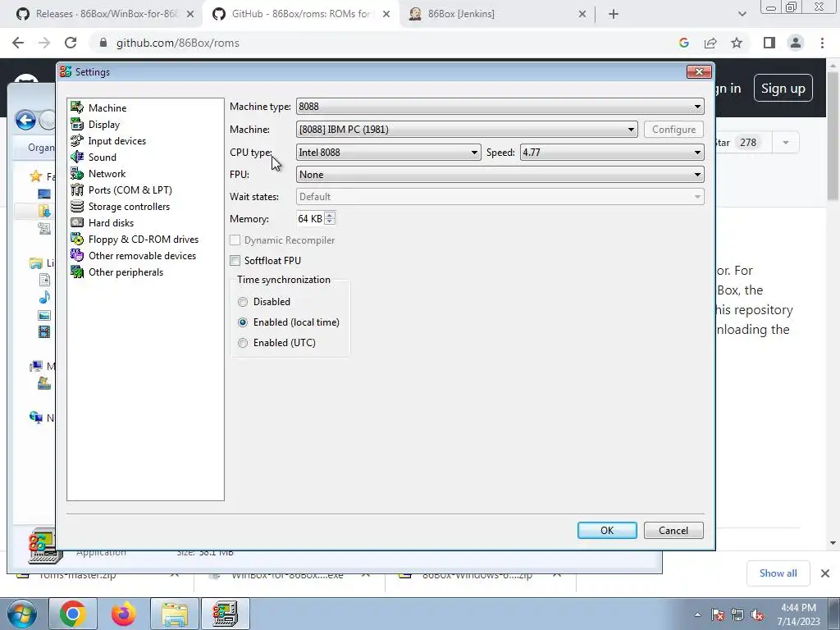This screenshot has width=840, height=630.
Task: Open the Display settings icon
Action: 77,125
